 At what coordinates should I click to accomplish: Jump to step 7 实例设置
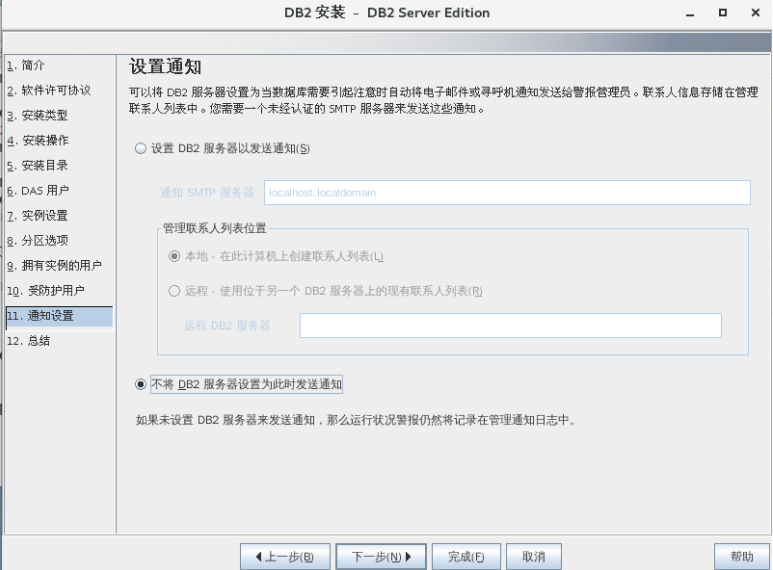[37, 215]
